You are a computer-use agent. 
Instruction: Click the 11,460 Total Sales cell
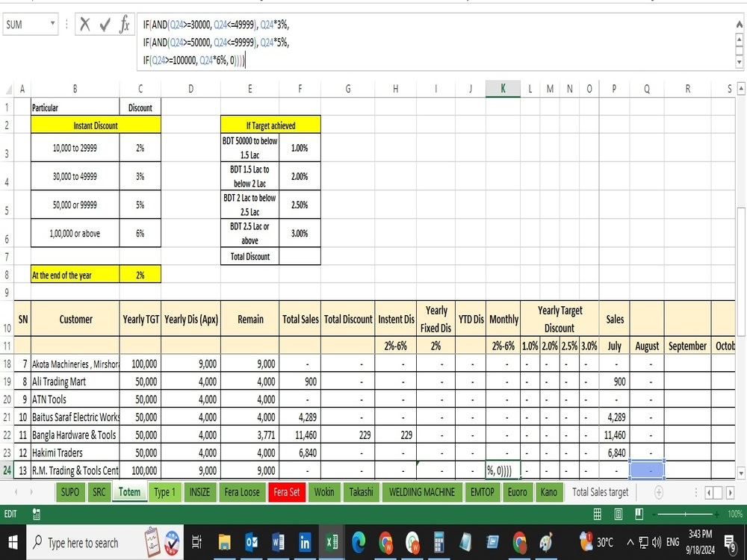pyautogui.click(x=300, y=435)
